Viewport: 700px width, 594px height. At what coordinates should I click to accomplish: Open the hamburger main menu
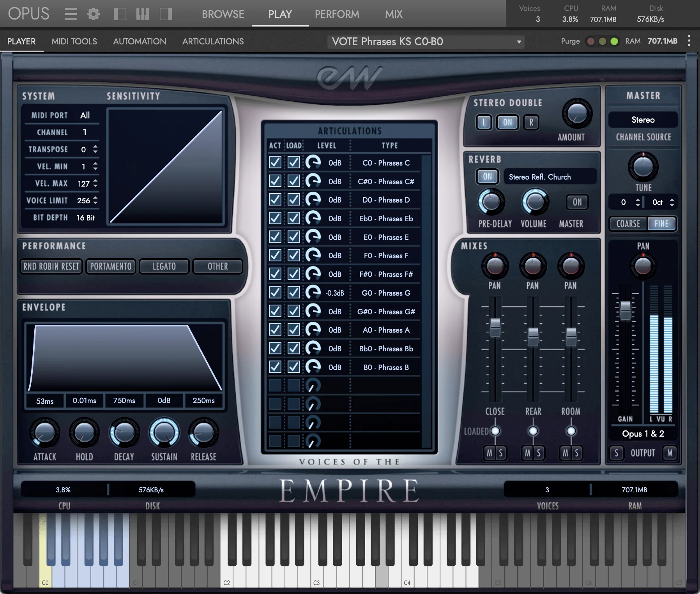tap(71, 14)
